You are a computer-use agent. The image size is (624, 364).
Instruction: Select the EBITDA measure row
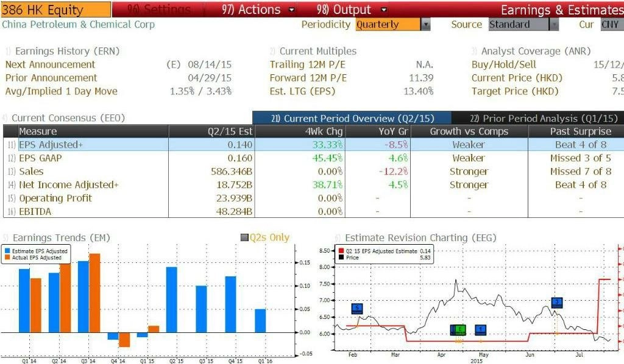pyautogui.click(x=314, y=211)
